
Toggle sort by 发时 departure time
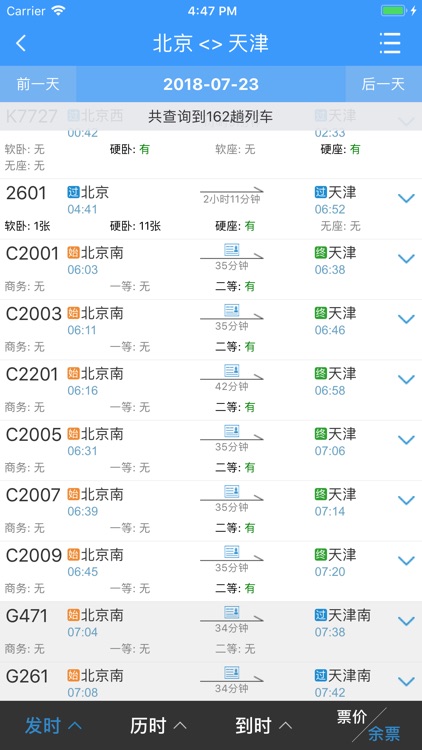coord(53,726)
